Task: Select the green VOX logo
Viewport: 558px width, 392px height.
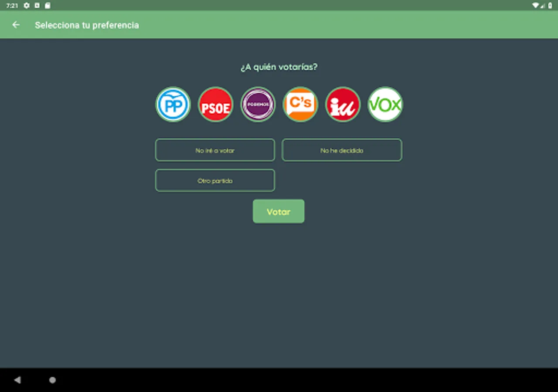Action: (385, 105)
